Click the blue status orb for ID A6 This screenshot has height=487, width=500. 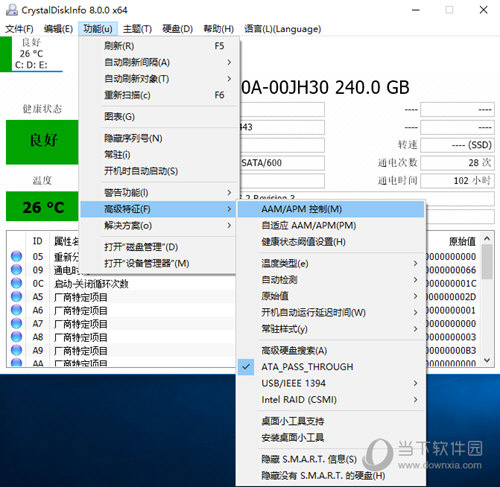(16, 310)
